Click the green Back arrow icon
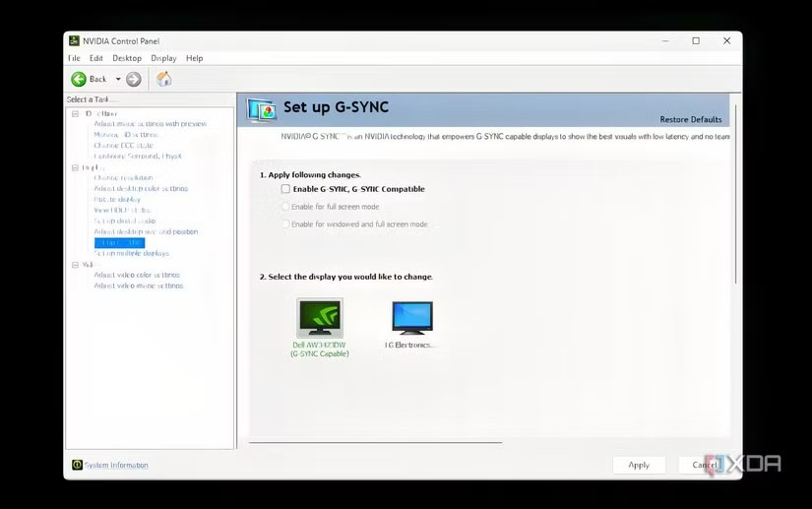Image resolution: width=812 pixels, height=509 pixels. (x=79, y=79)
